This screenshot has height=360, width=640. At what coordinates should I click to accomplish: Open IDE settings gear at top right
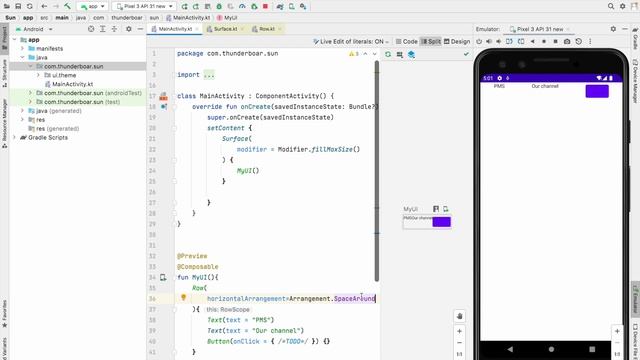click(622, 7)
